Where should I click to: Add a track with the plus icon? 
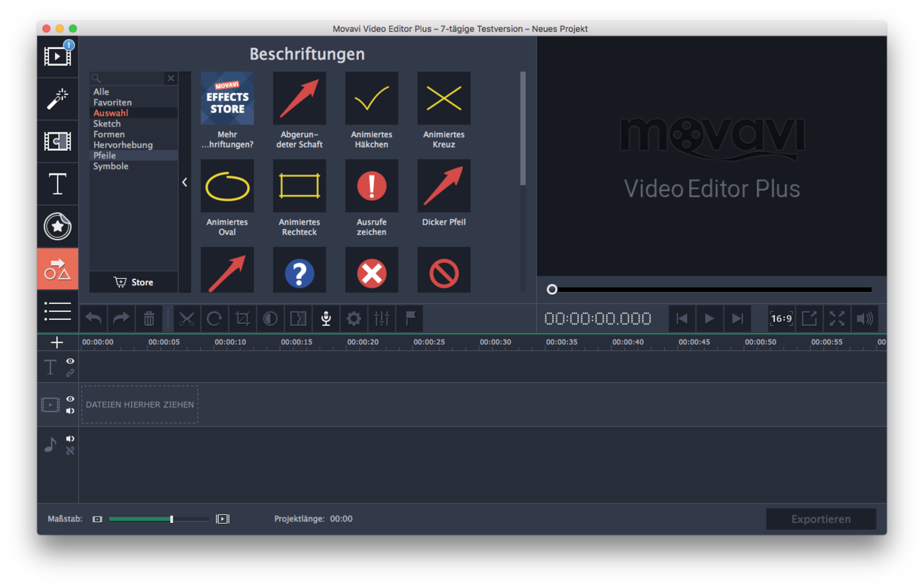pos(58,342)
